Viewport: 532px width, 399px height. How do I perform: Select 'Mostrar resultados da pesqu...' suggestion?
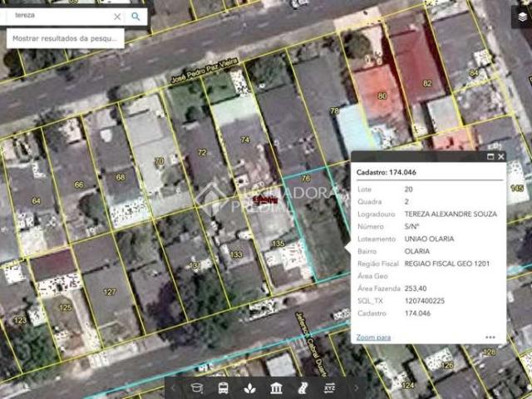tap(65, 38)
